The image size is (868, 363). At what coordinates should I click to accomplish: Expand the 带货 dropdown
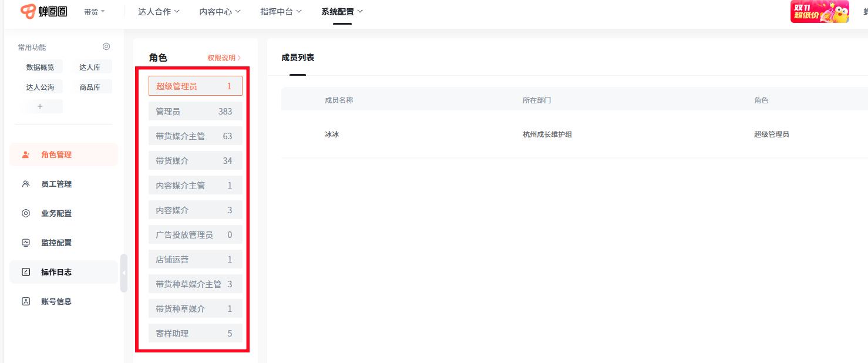click(95, 12)
